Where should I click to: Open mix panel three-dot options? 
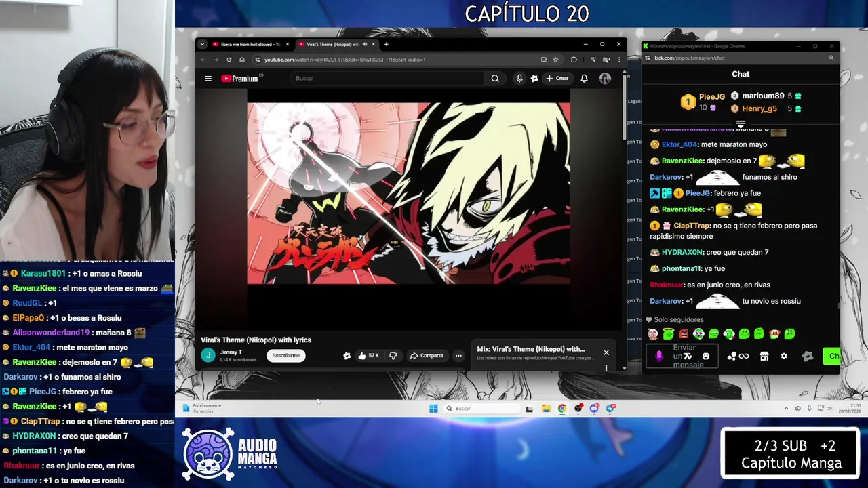point(606,368)
